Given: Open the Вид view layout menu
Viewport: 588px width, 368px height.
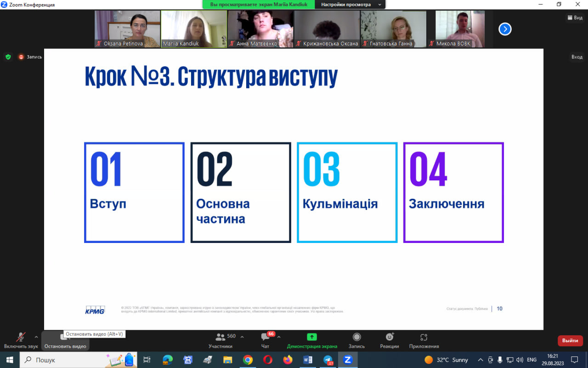Looking at the screenshot, I should tap(575, 17).
